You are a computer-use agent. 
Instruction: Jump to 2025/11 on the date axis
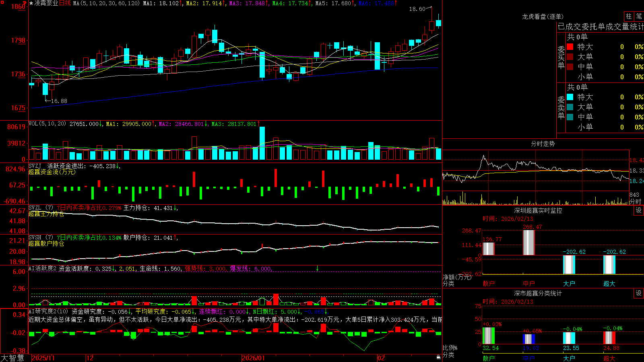click(43, 358)
